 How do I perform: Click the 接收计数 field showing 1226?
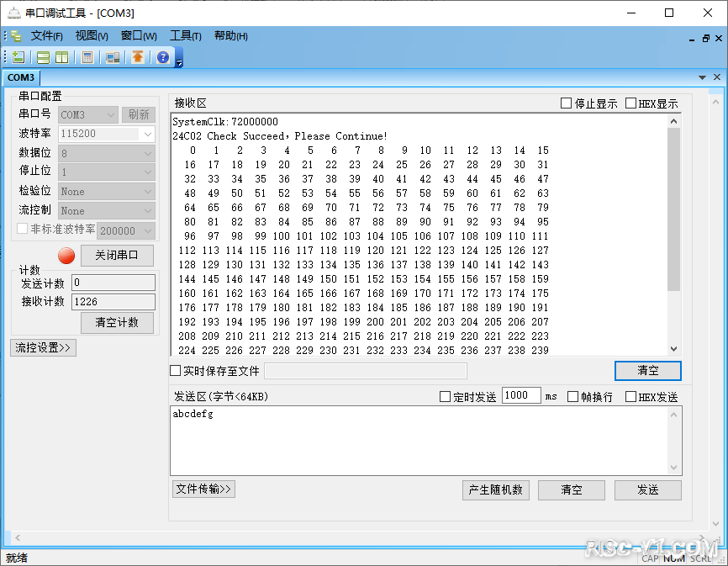(x=113, y=302)
